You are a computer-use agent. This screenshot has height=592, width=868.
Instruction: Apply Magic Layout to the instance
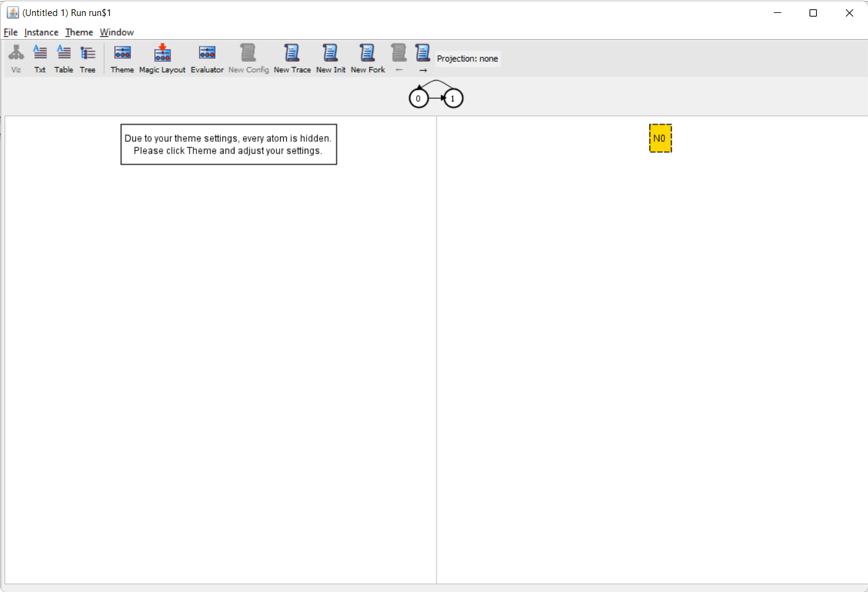pyautogui.click(x=163, y=59)
